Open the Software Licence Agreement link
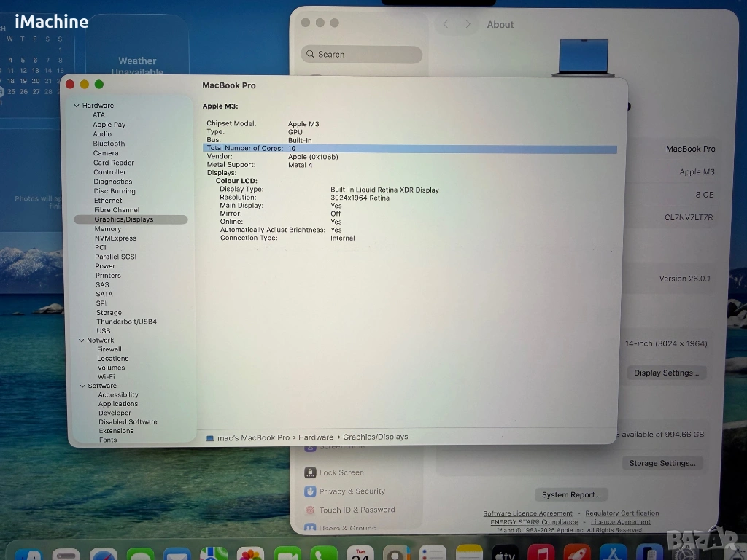This screenshot has width=747, height=560. tap(527, 513)
